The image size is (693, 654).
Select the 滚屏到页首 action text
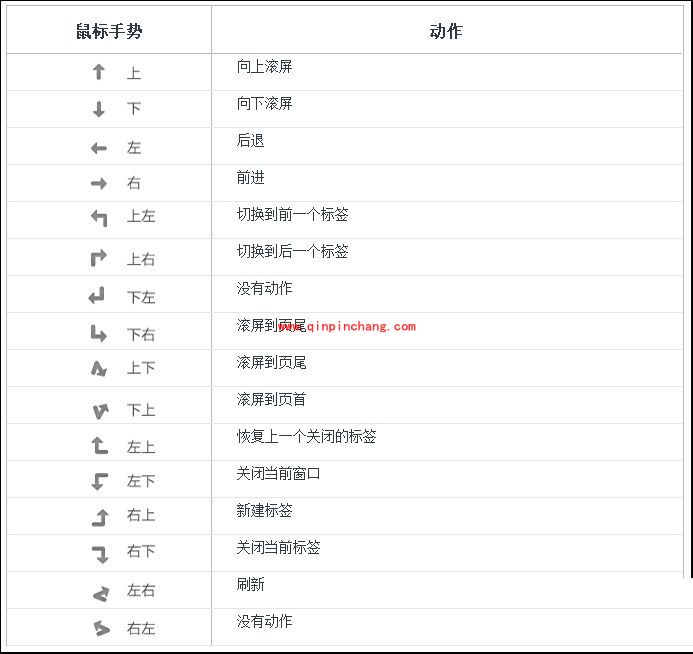[271, 399]
